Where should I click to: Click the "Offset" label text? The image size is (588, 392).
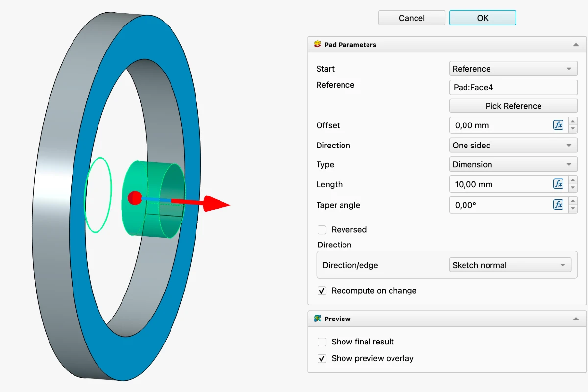(x=328, y=125)
